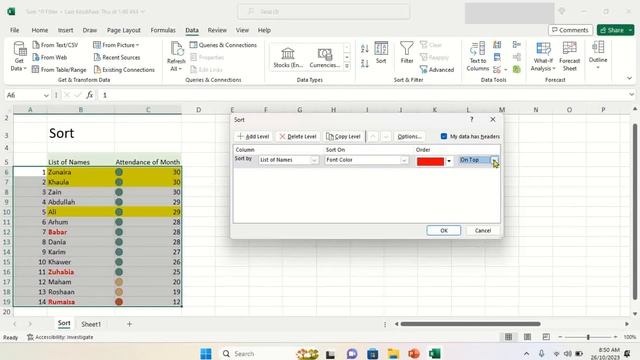Select Stocks data type
The height and width of the screenshot is (360, 640).
288,57
